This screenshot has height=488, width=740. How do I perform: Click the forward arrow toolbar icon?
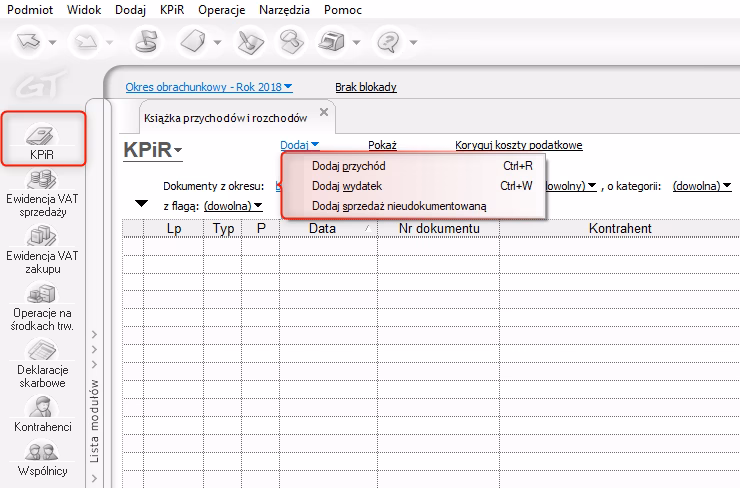(86, 42)
